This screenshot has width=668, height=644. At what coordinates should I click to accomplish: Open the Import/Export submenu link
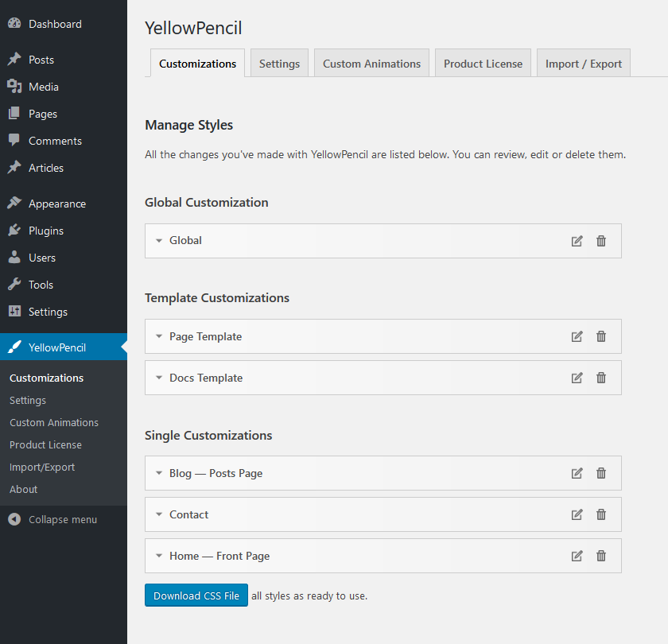point(42,467)
